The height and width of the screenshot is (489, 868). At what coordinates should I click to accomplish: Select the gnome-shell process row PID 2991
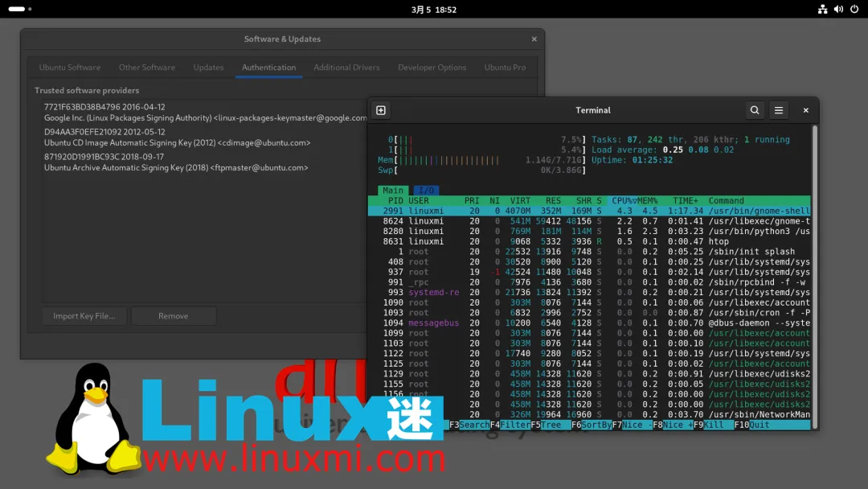[589, 211]
